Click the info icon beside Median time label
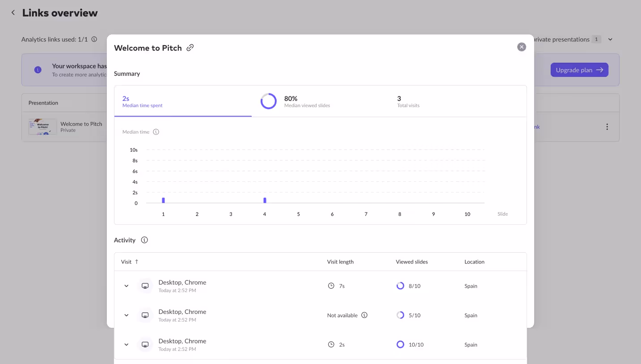Viewport: 641px width, 364px height. click(156, 132)
